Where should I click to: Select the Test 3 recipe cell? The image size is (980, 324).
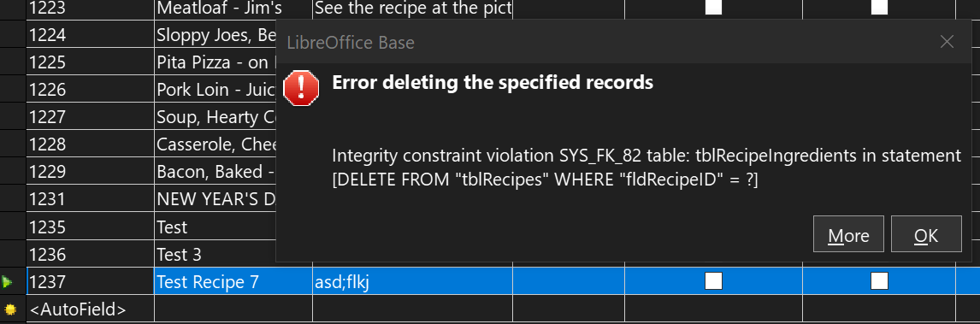pos(215,255)
